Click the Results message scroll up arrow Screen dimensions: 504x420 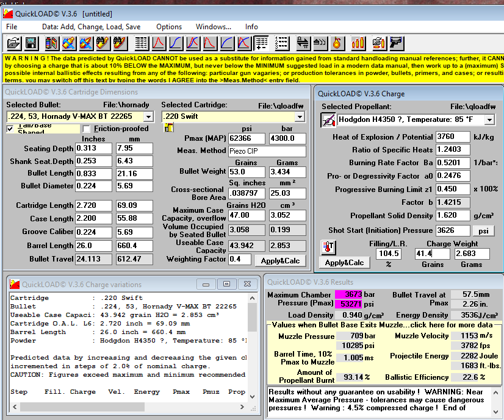coord(496,393)
